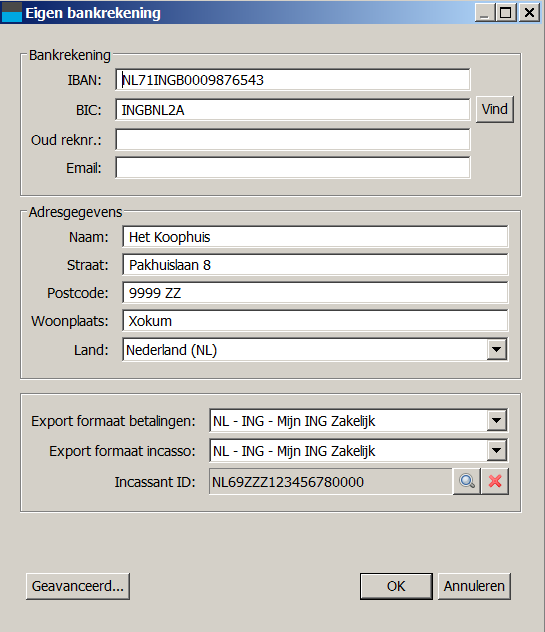This screenshot has height=632, width=545.
Task: Select the Straat field with Pakhuislaan 8
Action: click(315, 265)
